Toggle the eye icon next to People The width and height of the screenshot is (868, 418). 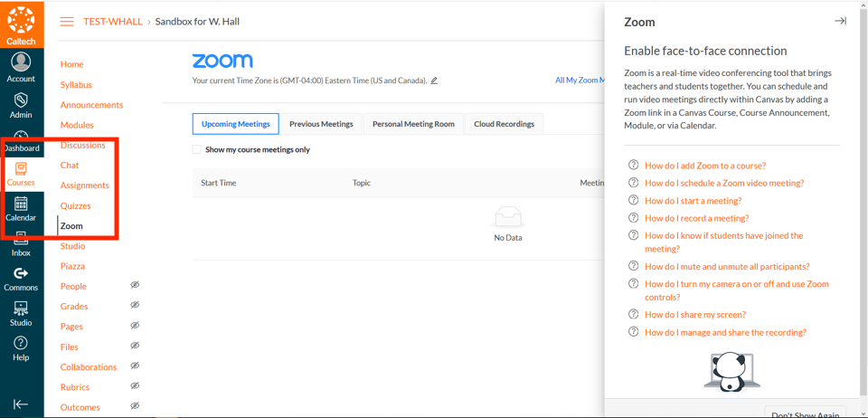[x=135, y=285]
